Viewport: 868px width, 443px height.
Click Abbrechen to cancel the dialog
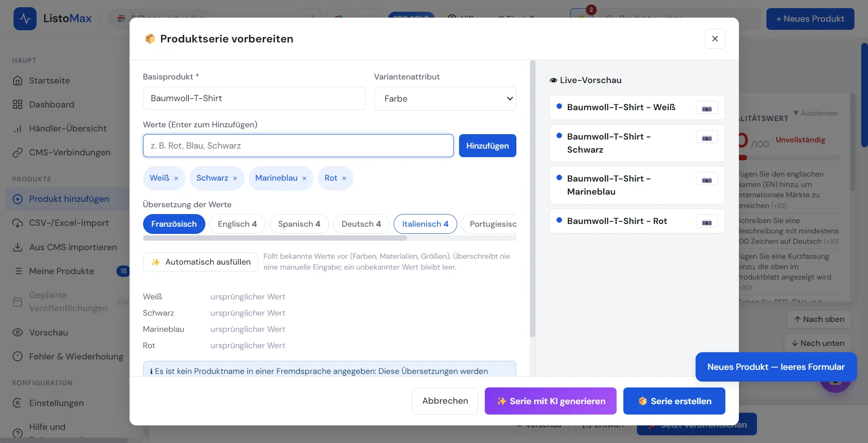pos(445,401)
